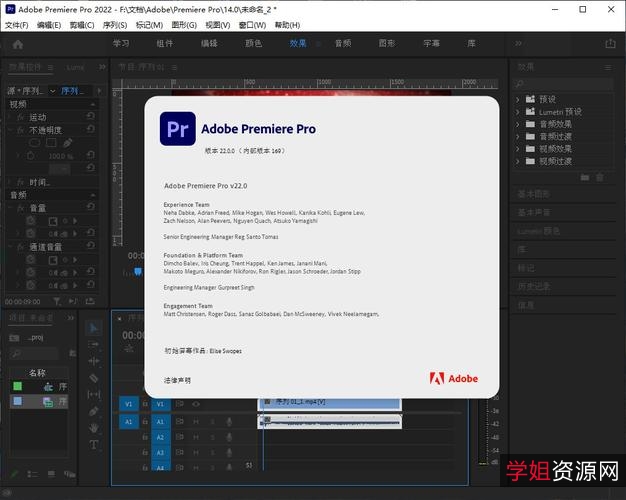Select the Pen tool
This screenshot has height=500, width=626.
point(94,411)
